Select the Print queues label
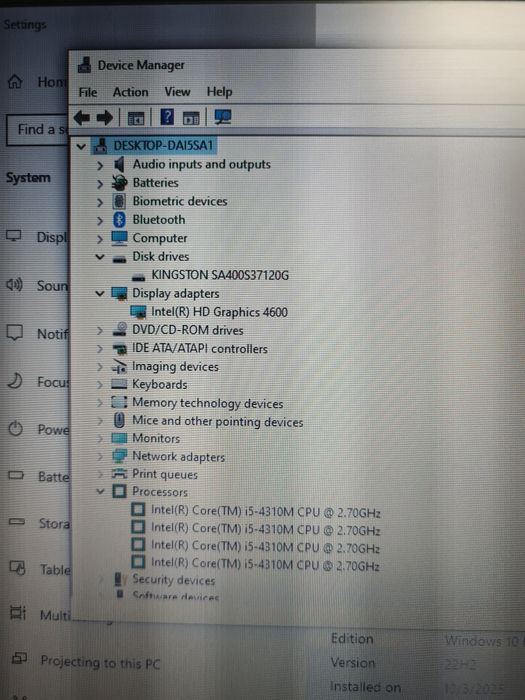This screenshot has width=525, height=700. [x=165, y=474]
